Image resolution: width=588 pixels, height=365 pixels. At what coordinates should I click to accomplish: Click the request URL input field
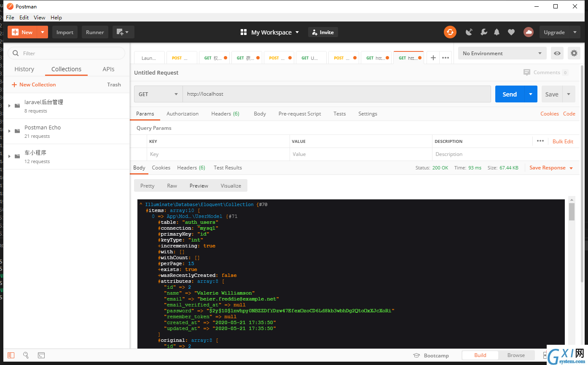[x=336, y=94]
